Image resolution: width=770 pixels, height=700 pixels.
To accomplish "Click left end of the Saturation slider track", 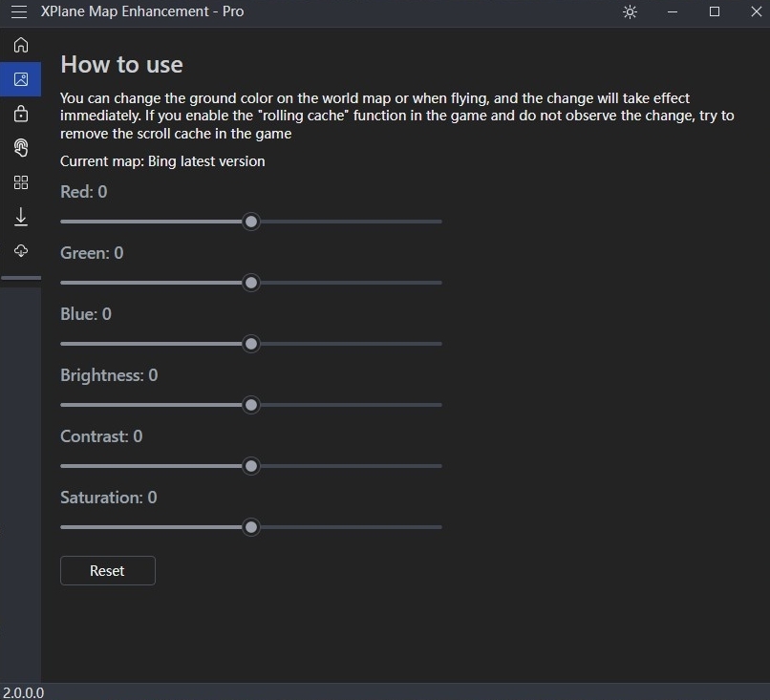I will 63,527.
